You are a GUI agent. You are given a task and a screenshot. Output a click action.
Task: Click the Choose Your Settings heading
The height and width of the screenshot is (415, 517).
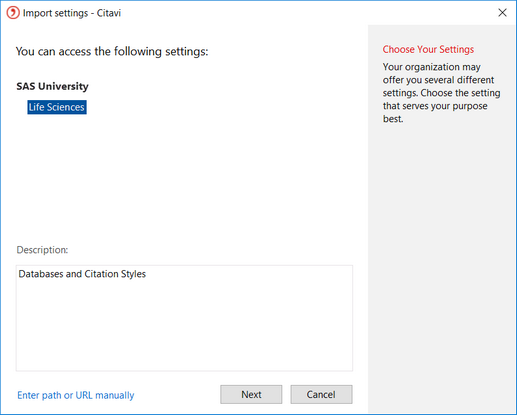click(x=428, y=49)
